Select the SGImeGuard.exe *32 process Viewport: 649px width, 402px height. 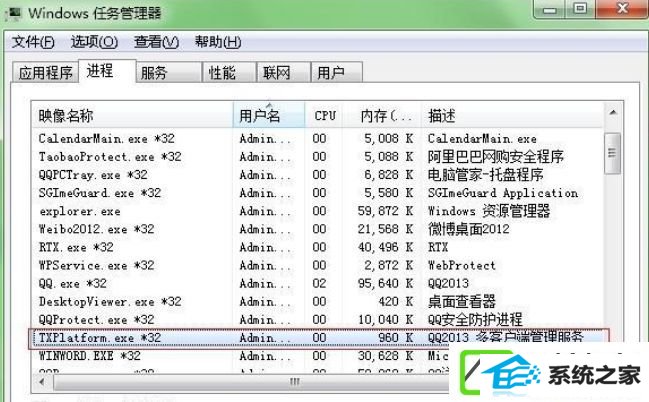click(318, 193)
